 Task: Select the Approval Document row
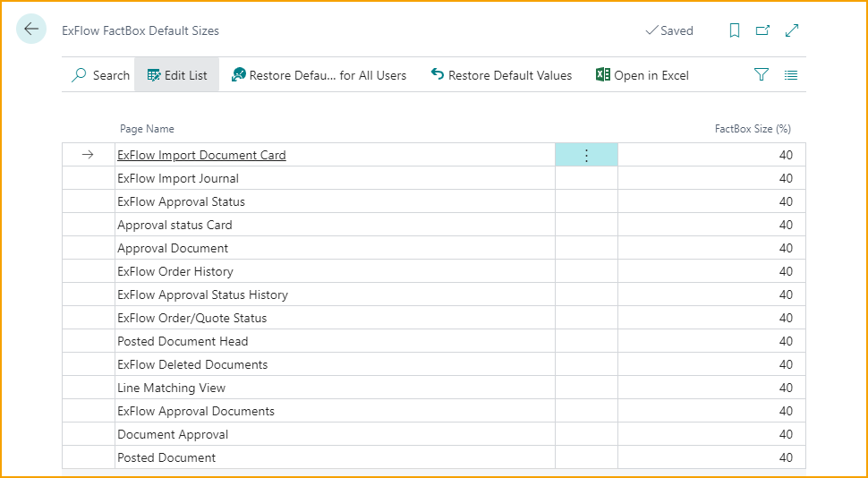[x=433, y=248]
